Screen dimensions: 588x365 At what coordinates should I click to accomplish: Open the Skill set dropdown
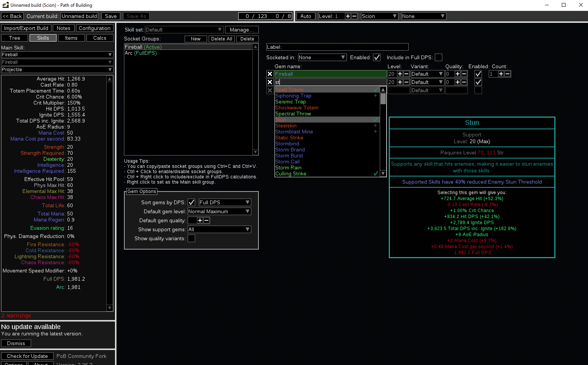coord(184,30)
